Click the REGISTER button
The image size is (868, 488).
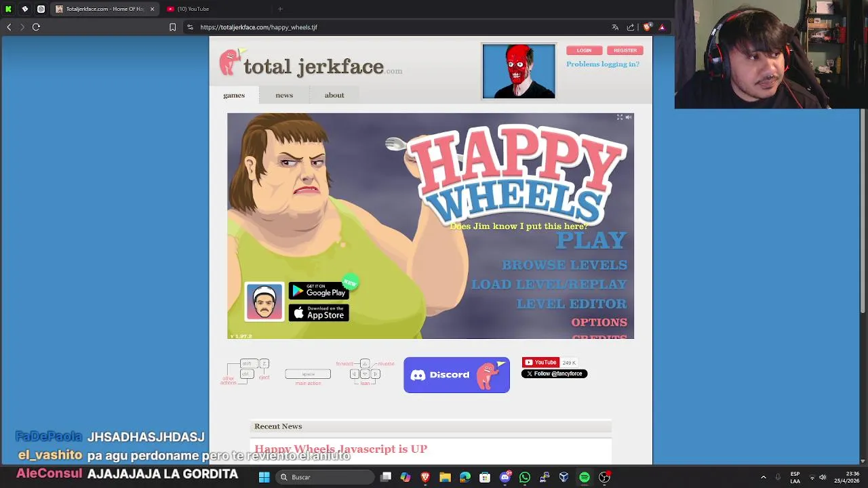pos(625,50)
